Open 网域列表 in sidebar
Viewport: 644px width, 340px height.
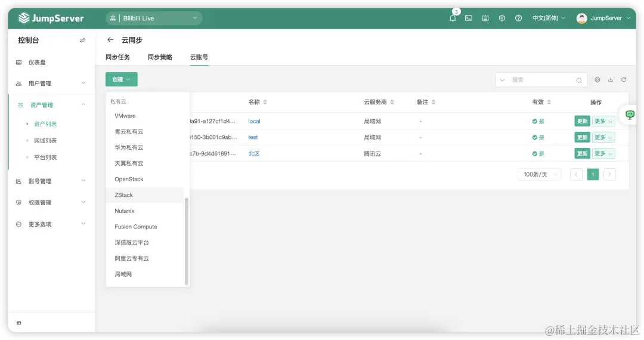click(45, 141)
